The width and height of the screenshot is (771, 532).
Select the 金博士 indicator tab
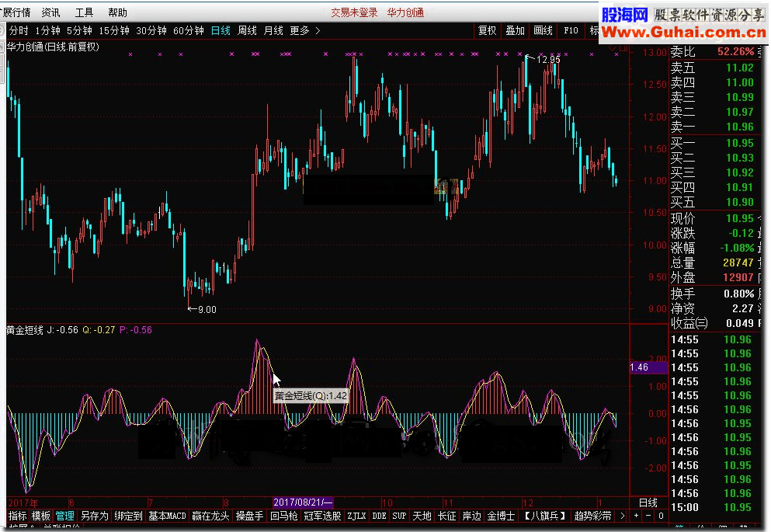coord(501,516)
